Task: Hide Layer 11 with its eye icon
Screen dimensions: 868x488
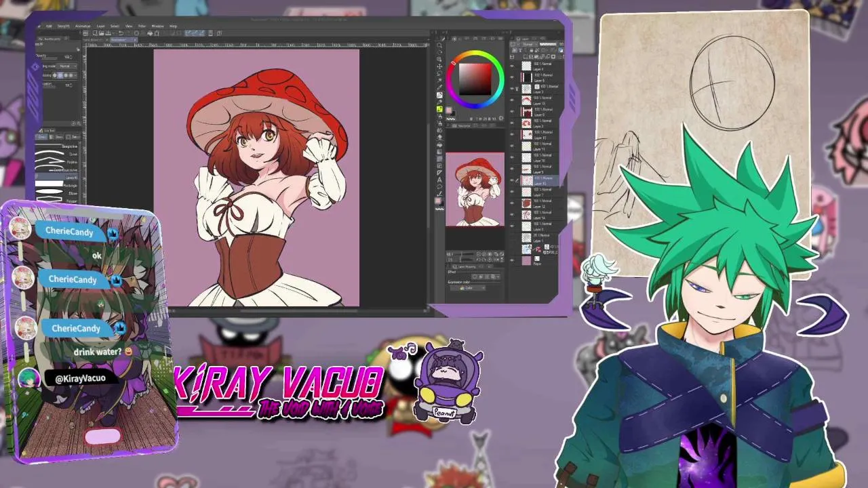Action: click(512, 146)
